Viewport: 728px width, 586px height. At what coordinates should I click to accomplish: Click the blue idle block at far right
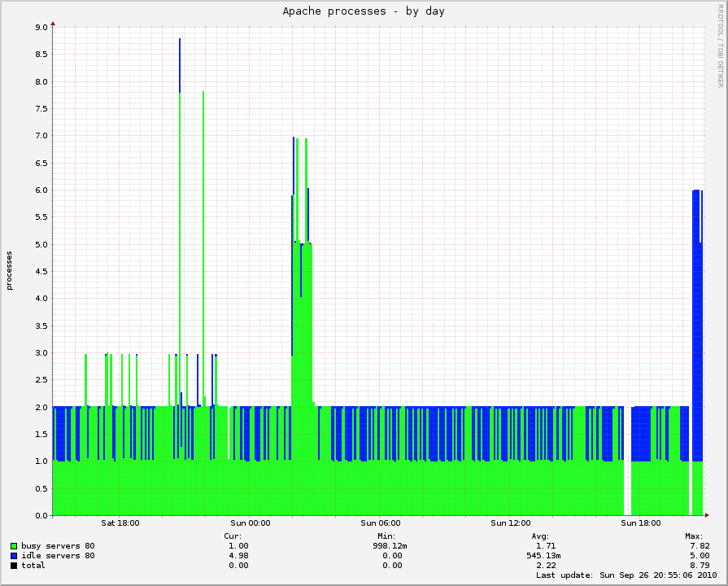pos(697,326)
